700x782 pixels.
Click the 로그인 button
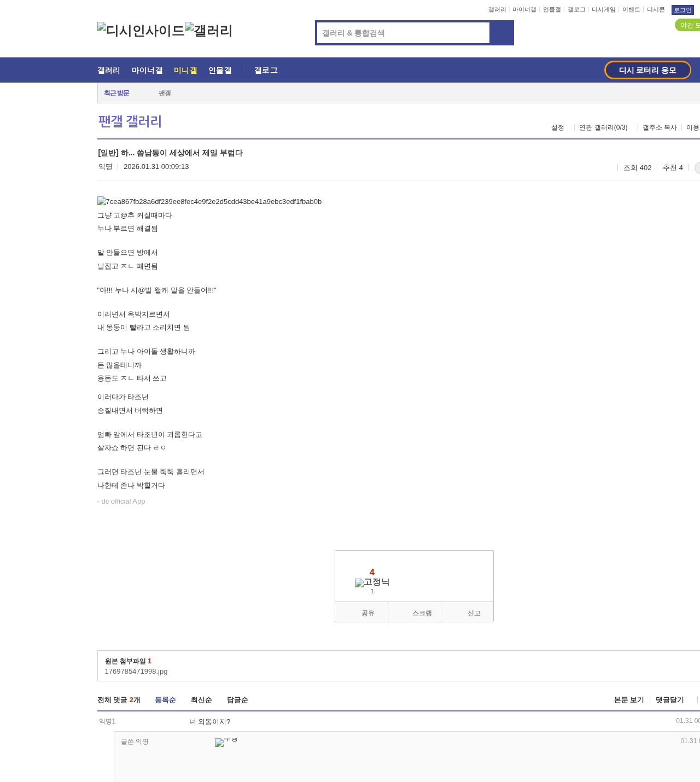click(x=682, y=10)
